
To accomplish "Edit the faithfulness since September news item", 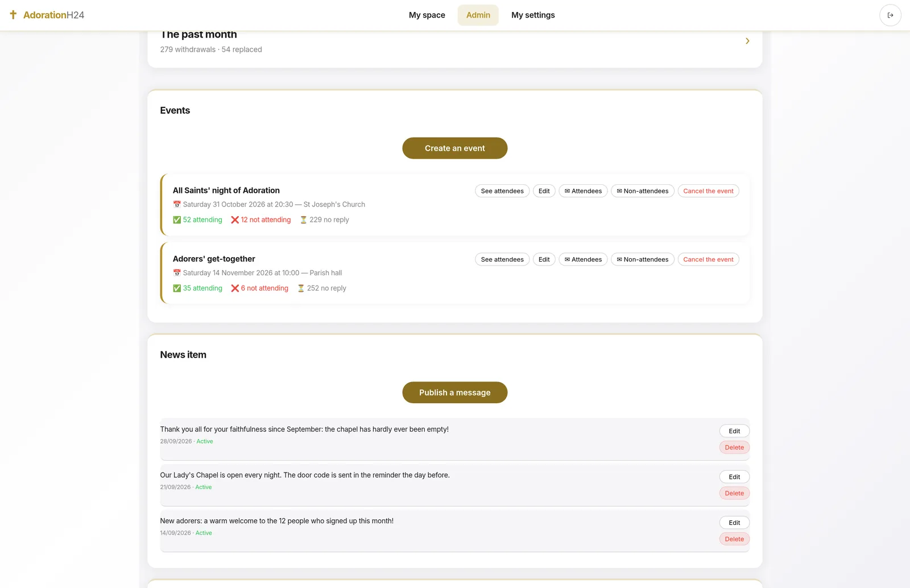I will (734, 431).
